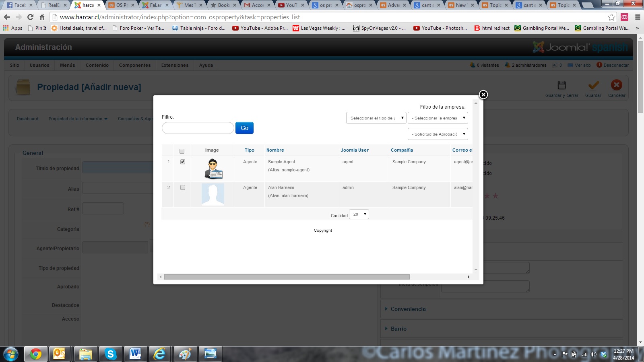Click the Desconectar logout link
Image resolution: width=644 pixels, height=362 pixels.
point(616,65)
